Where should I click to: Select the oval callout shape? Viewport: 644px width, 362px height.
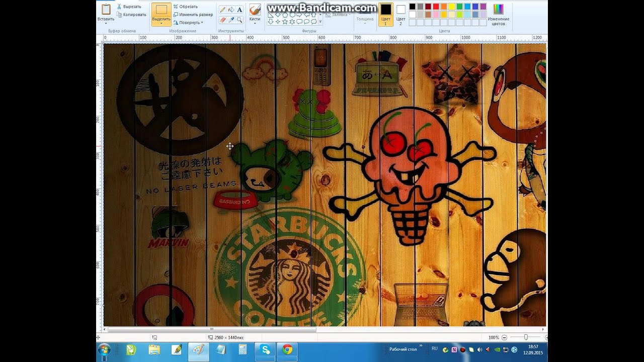pyautogui.click(x=306, y=22)
